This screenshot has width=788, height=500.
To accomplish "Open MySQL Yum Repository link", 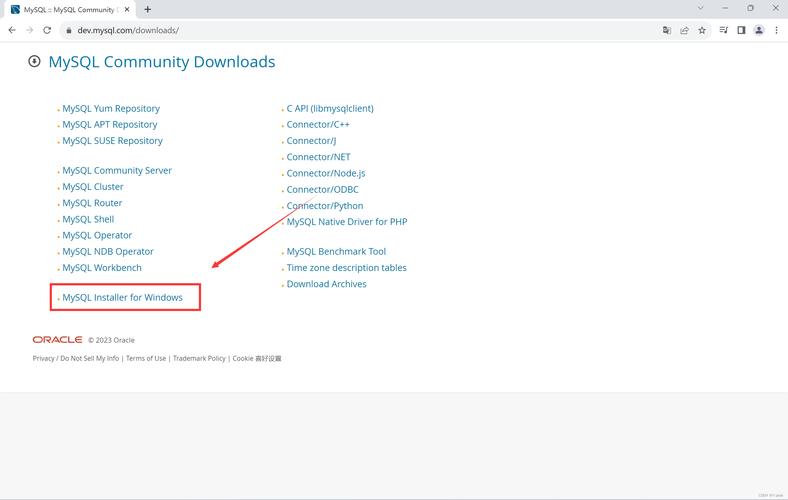I will coord(111,109).
